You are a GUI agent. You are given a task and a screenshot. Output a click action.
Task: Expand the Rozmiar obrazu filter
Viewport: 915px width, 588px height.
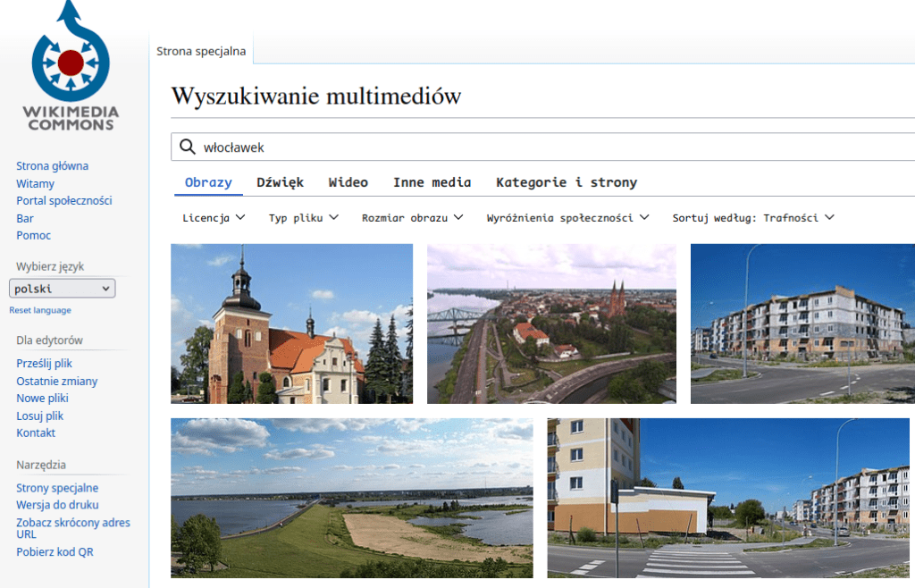[x=412, y=217]
